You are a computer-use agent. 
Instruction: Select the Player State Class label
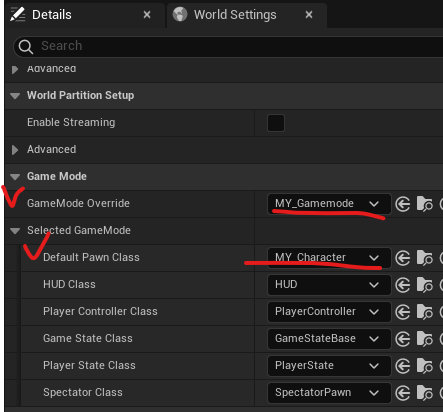pyautogui.click(x=89, y=365)
